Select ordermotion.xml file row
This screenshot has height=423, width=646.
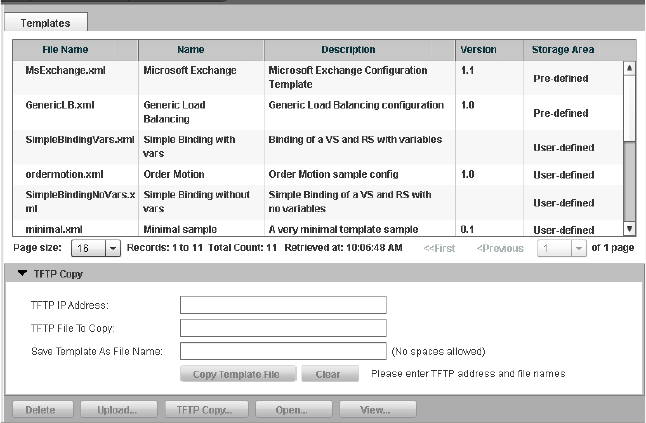coord(317,175)
